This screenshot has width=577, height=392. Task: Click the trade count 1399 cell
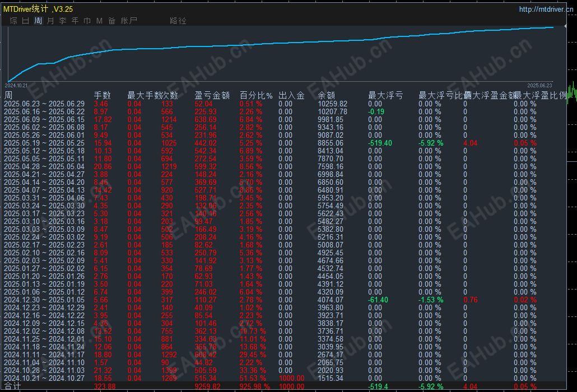pyautogui.click(x=169, y=370)
